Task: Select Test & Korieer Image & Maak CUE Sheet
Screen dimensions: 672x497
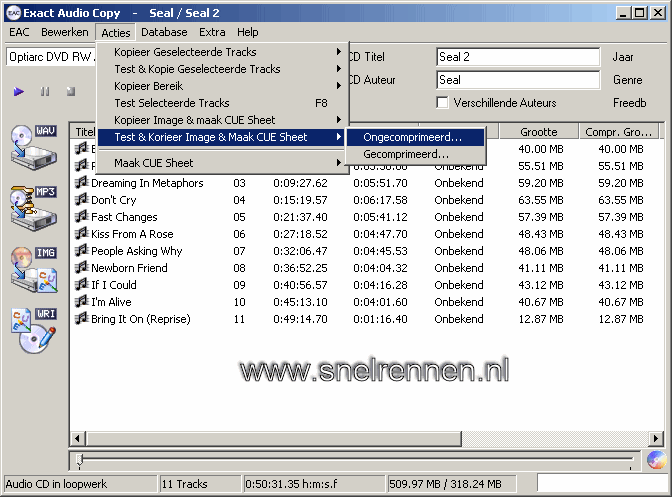Action: (x=221, y=137)
